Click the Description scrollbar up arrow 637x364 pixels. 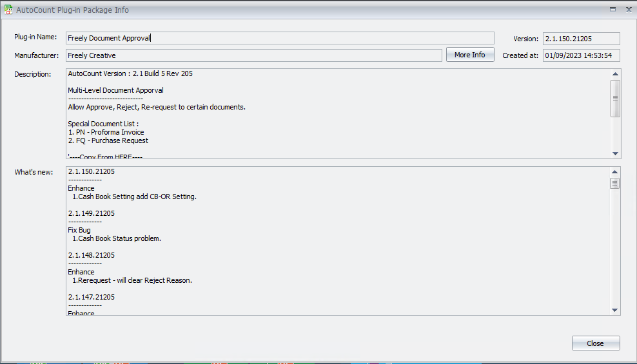pyautogui.click(x=616, y=74)
